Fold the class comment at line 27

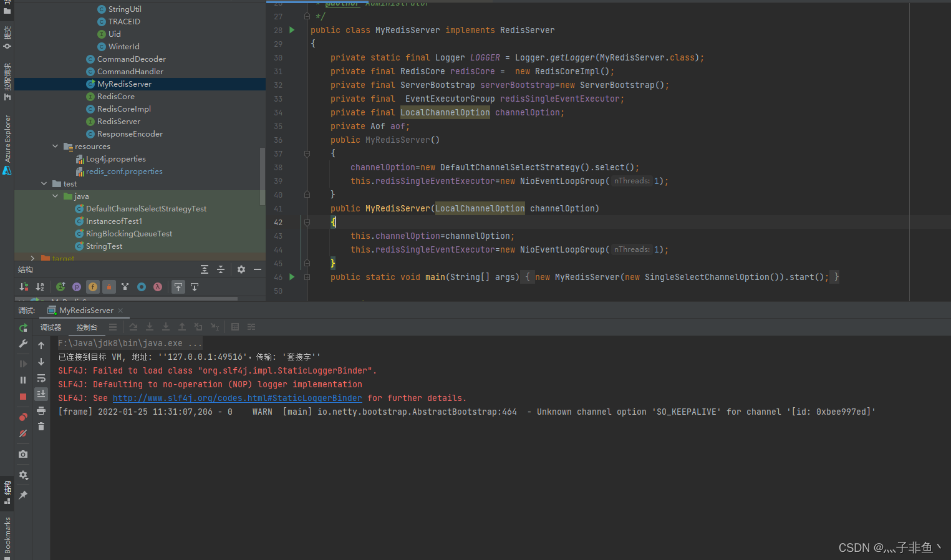[307, 17]
